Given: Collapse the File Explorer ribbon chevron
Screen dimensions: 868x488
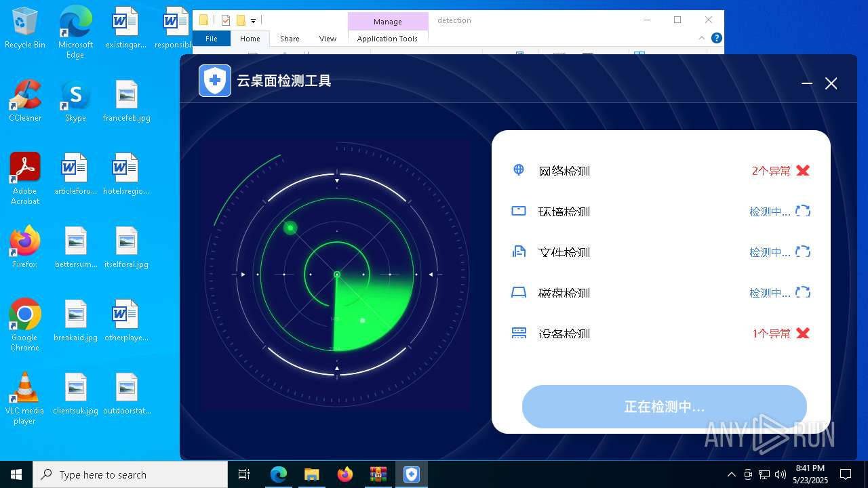Looking at the screenshot, I should (x=702, y=38).
